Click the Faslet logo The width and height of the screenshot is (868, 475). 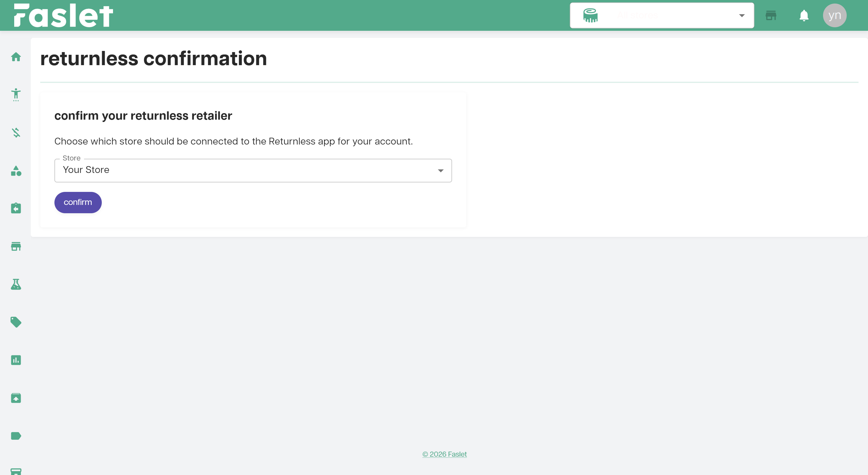[x=63, y=15]
